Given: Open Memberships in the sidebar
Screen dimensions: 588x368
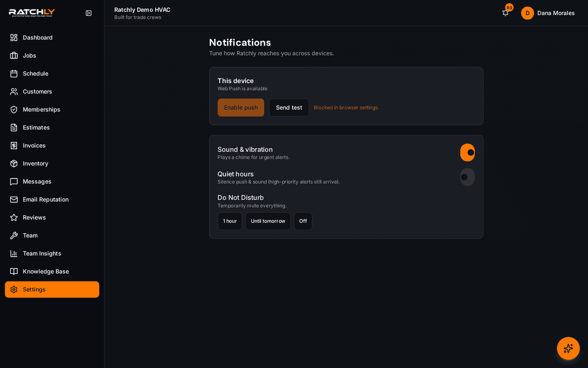Looking at the screenshot, I should click(52, 110).
